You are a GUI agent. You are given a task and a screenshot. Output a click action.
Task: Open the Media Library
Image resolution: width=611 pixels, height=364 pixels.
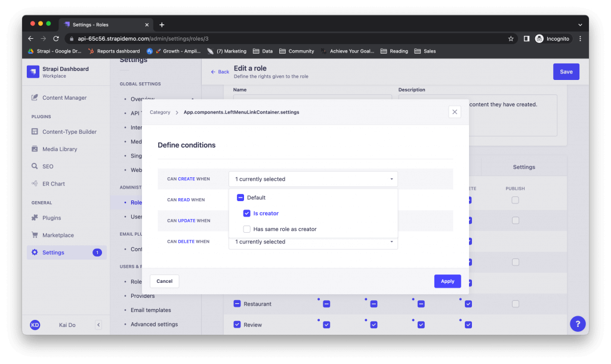[x=36, y=149]
